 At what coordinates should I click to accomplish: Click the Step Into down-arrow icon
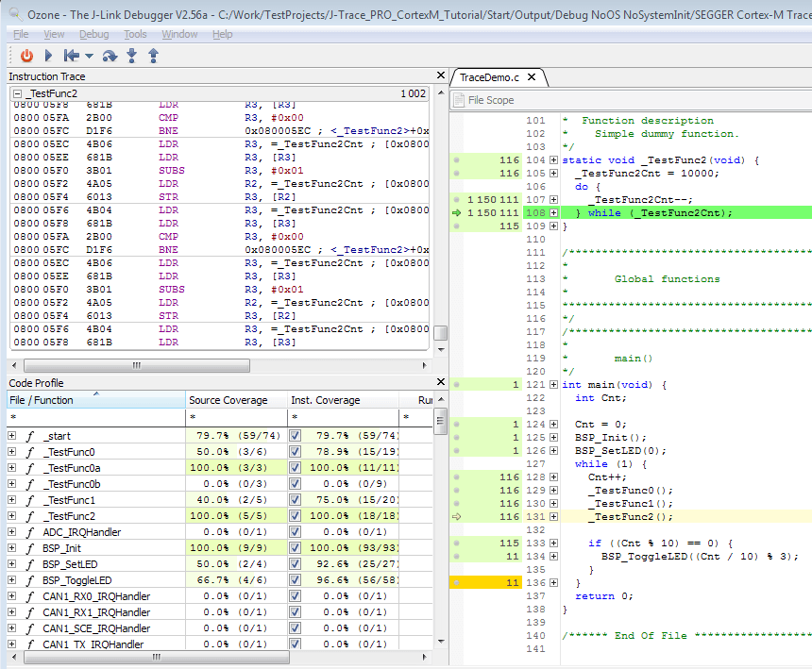[x=132, y=56]
